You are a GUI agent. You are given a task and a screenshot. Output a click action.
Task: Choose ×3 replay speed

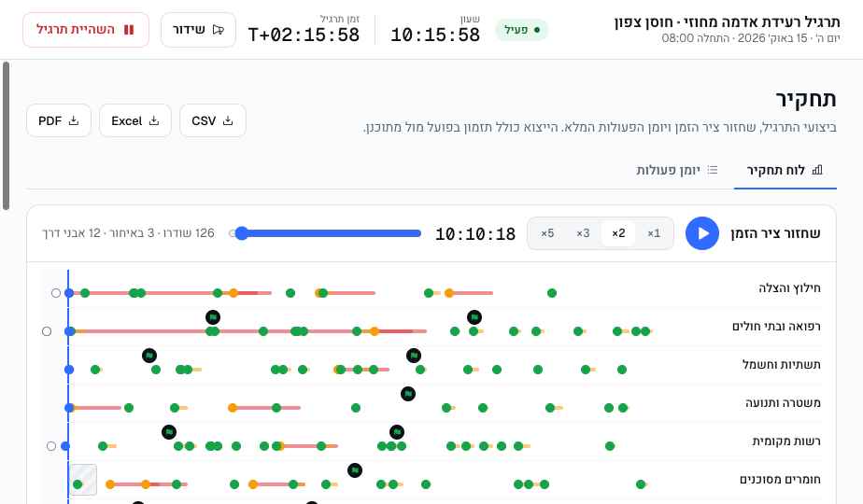point(583,233)
